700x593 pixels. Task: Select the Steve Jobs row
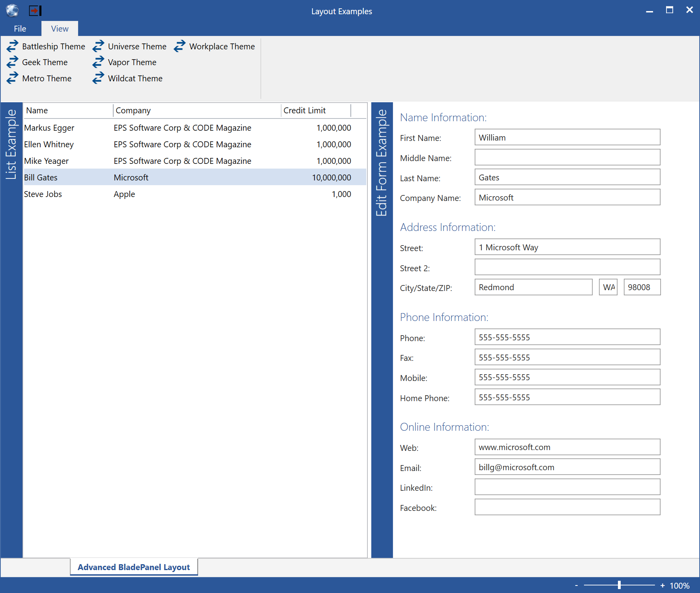195,194
